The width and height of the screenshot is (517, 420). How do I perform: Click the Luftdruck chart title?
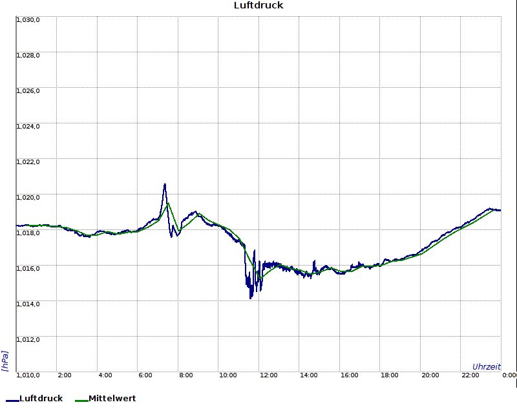(258, 5)
